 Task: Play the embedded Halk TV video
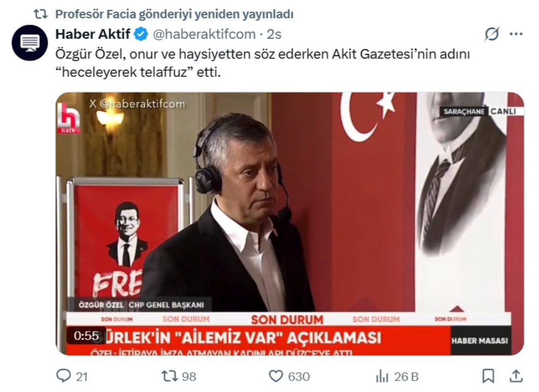[290, 224]
